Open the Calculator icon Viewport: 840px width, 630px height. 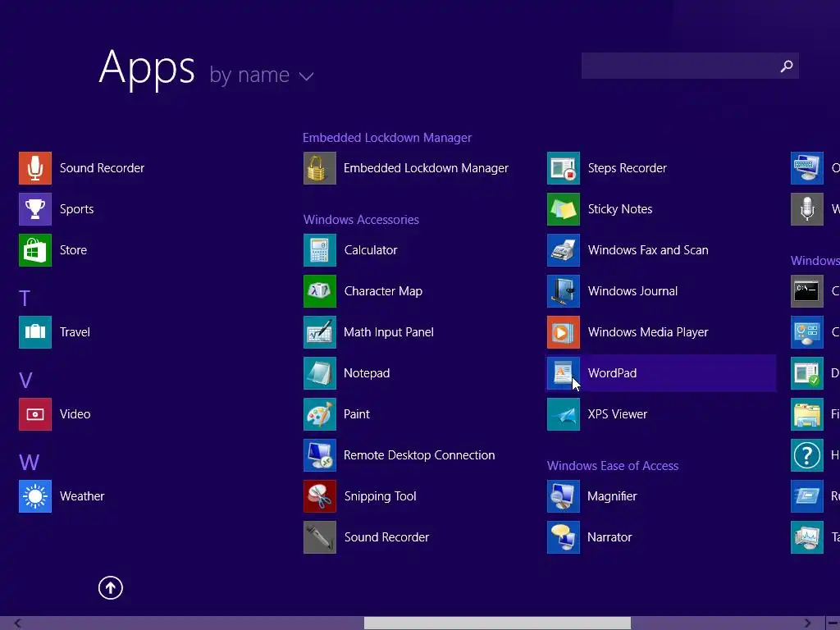[320, 250]
